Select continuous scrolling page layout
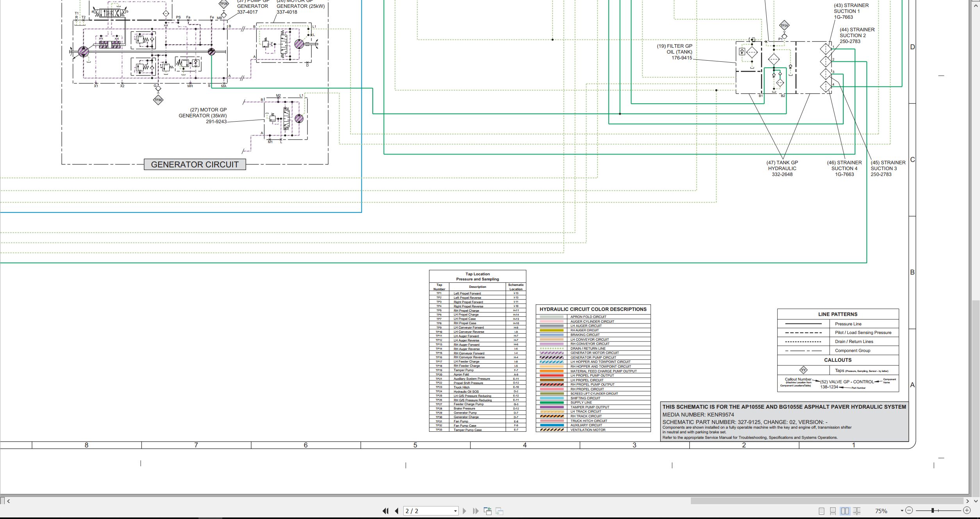This screenshot has width=980, height=519. 833,511
